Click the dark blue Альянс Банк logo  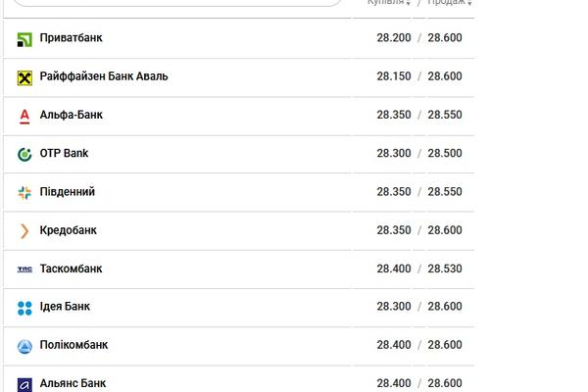point(24,385)
